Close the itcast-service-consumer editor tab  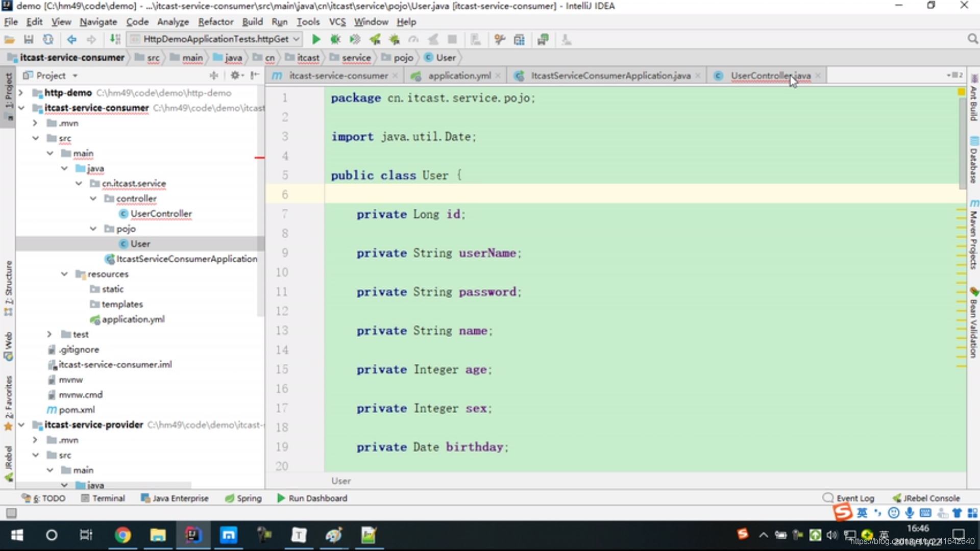coord(395,76)
